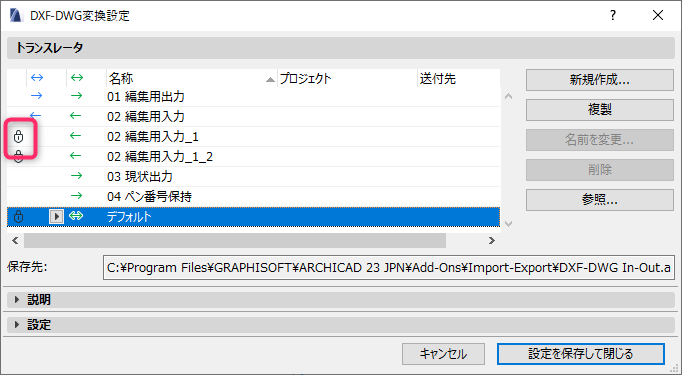Select the デフォルト translator row
The image size is (682, 375).
coord(253,216)
